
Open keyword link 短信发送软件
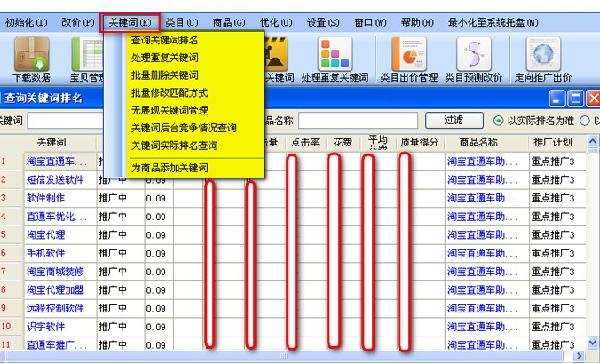pos(55,180)
